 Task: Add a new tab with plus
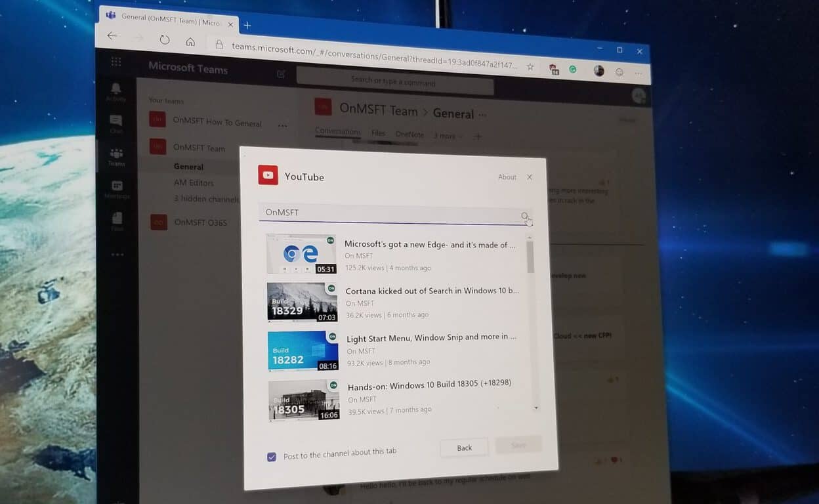[x=478, y=136]
